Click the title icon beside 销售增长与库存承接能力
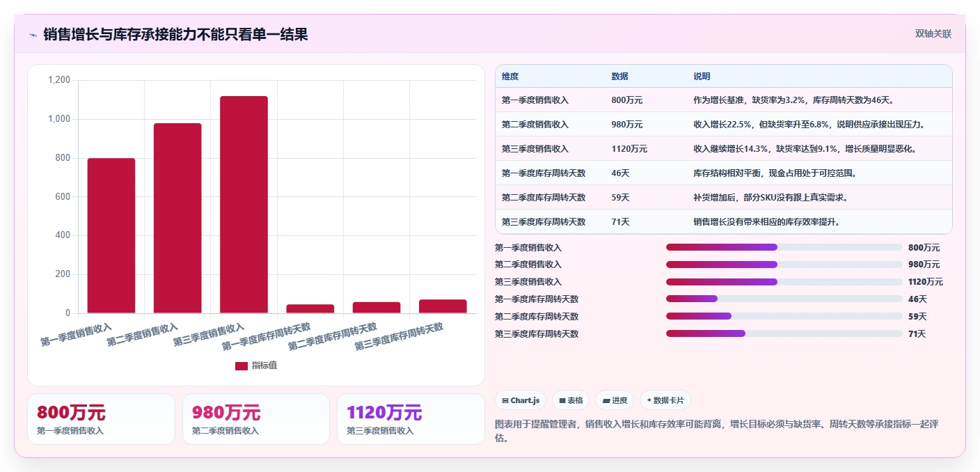Viewport: 980px width, 472px height. [x=33, y=34]
